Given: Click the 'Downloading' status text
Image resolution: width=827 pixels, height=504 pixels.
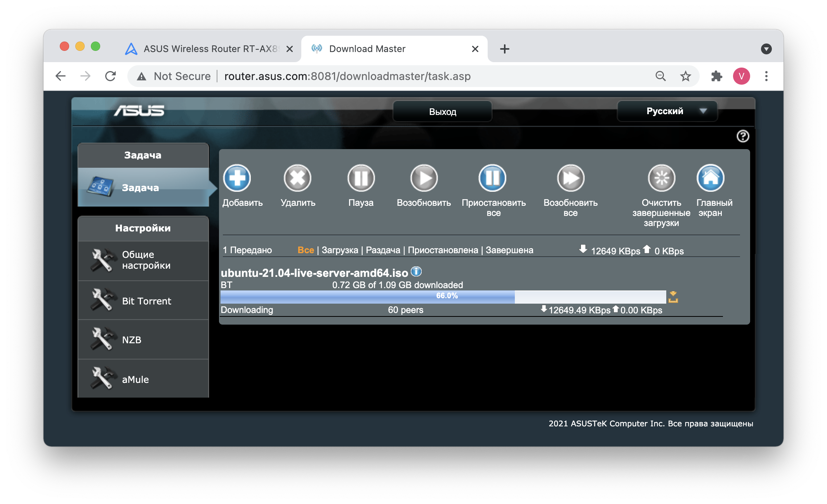Looking at the screenshot, I should (x=247, y=310).
